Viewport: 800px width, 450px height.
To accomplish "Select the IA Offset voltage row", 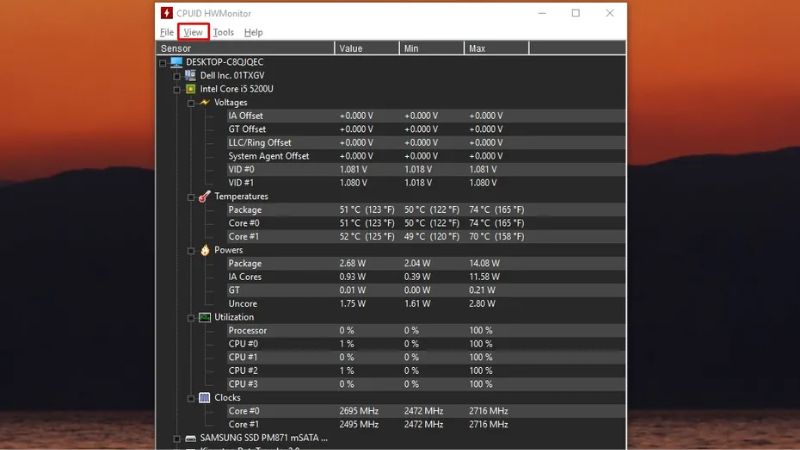I will point(426,116).
